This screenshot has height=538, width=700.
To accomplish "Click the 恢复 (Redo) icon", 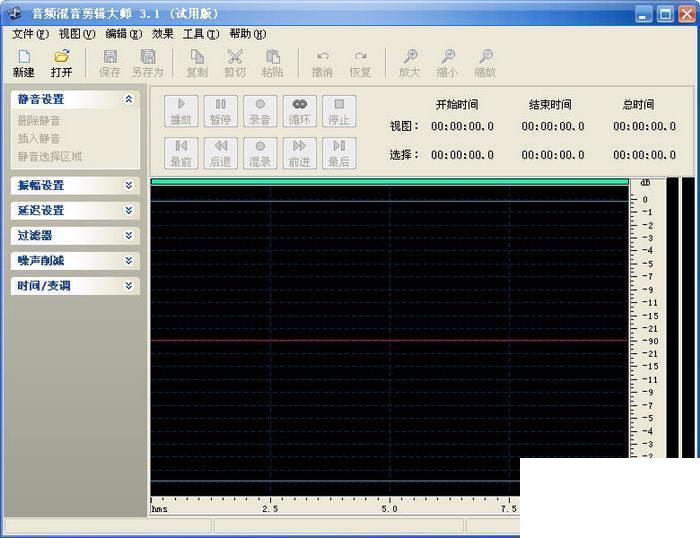I will (x=360, y=63).
